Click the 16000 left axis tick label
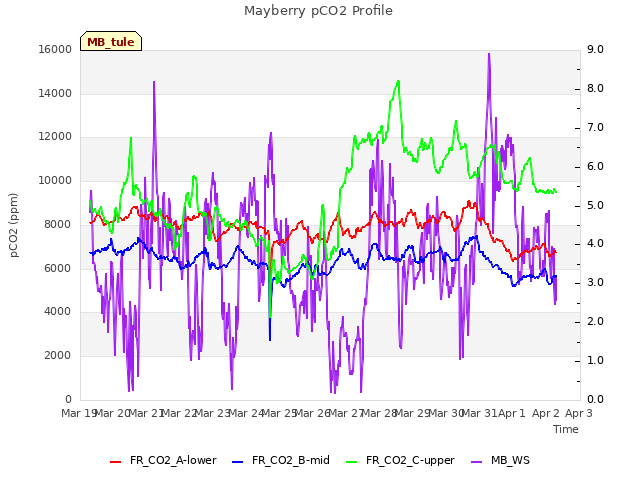The width and height of the screenshot is (640, 480). (55, 49)
